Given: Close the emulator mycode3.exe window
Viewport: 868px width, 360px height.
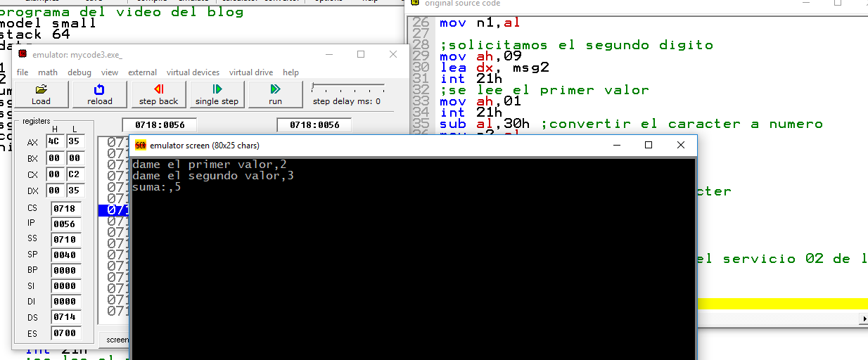Looking at the screenshot, I should [x=392, y=54].
